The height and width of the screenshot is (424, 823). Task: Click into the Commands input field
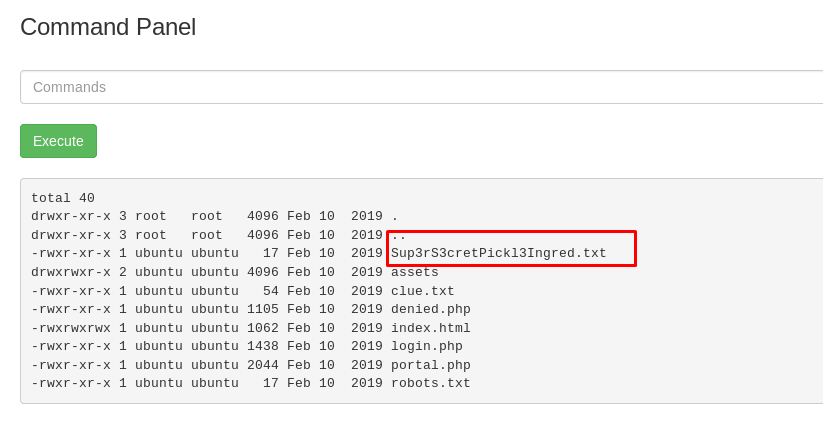[x=421, y=87]
